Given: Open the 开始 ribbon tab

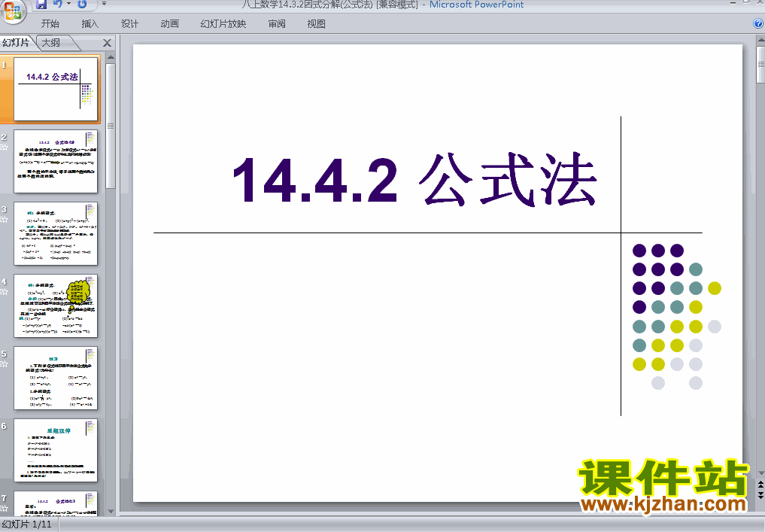Looking at the screenshot, I should (50, 23).
